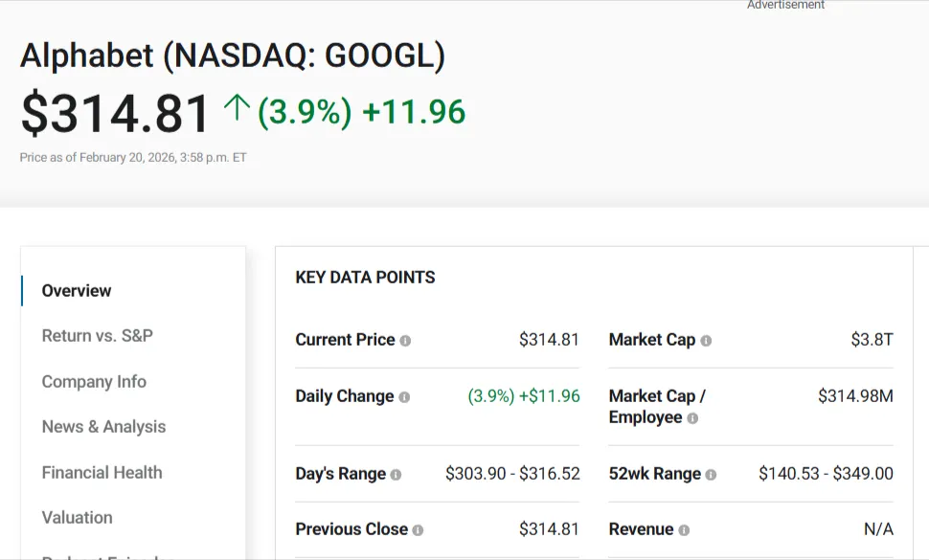Select the Overview sidebar item

tap(77, 290)
